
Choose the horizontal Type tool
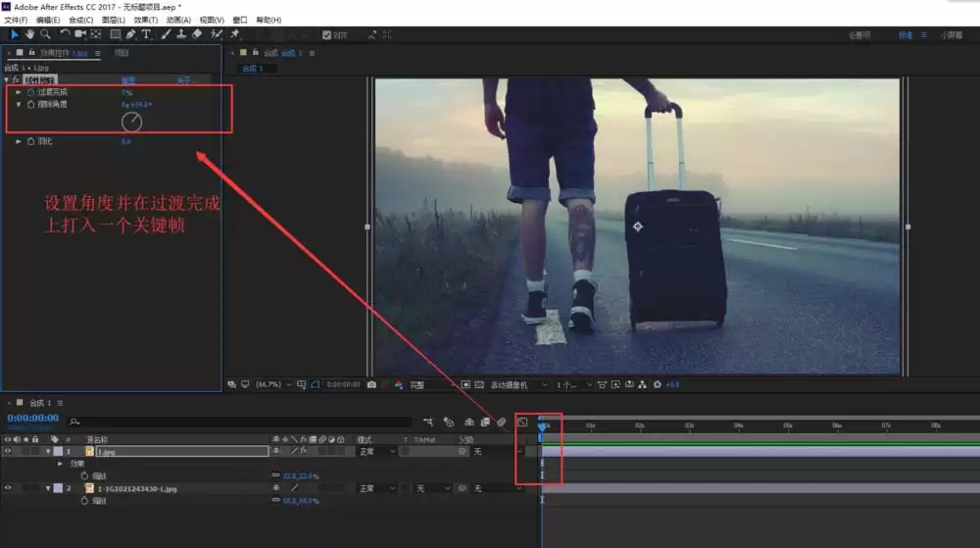(146, 34)
